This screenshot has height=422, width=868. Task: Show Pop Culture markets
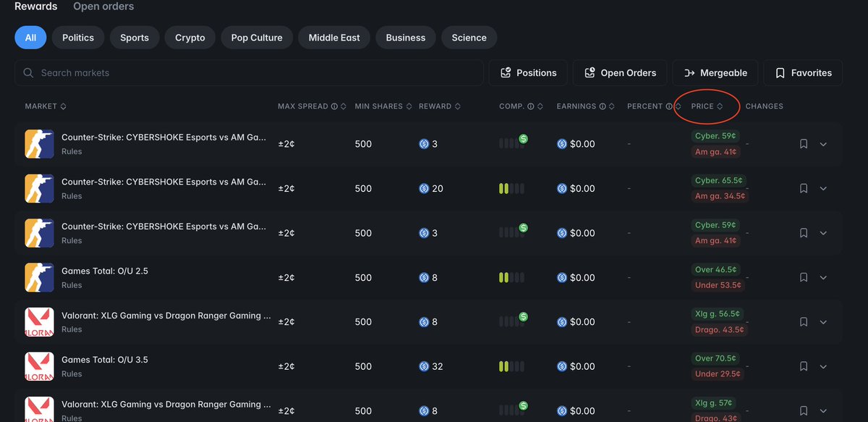click(x=257, y=38)
